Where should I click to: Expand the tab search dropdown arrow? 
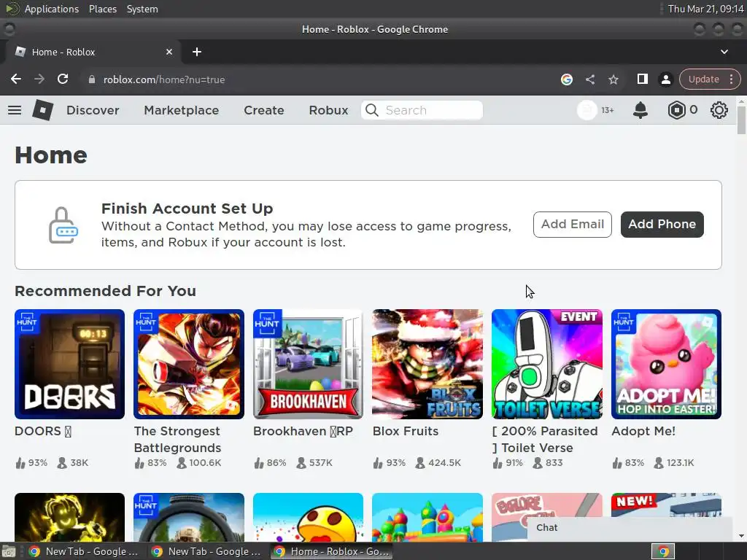click(724, 52)
